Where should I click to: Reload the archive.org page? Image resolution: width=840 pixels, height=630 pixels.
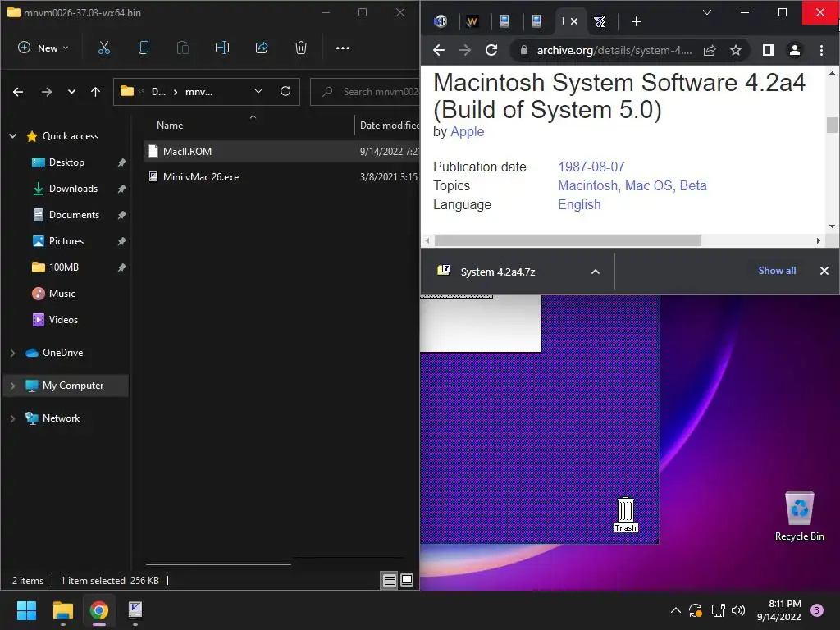(491, 50)
